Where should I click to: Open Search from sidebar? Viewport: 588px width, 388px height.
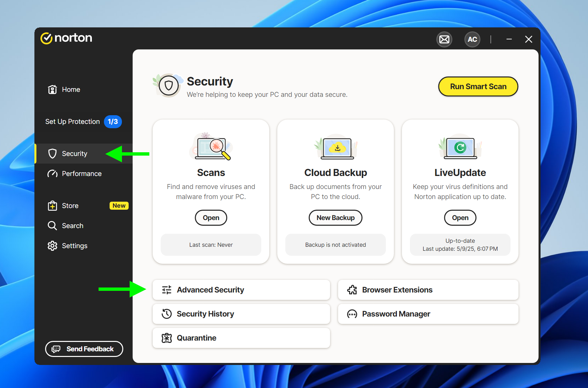[84, 226]
